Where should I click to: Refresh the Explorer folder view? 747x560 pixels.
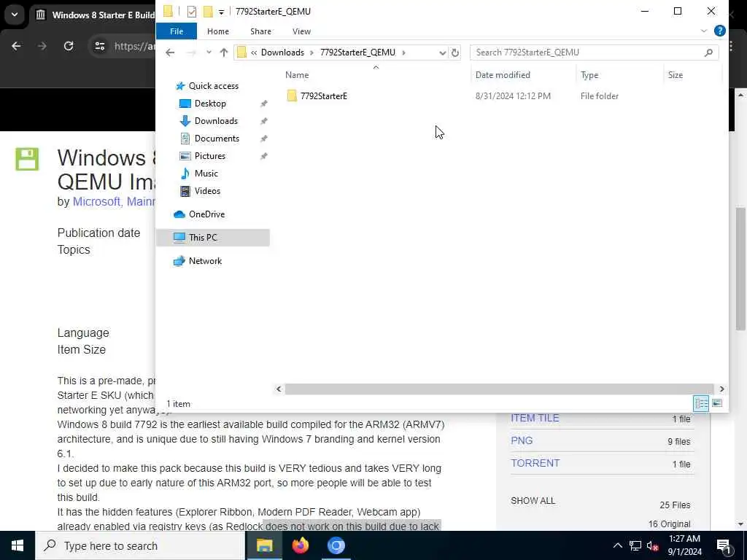(x=455, y=52)
